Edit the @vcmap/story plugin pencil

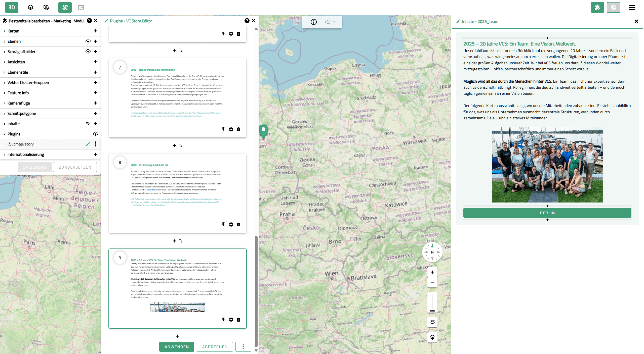88,144
